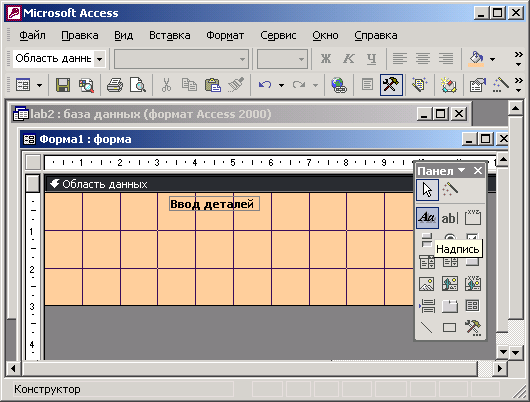Click the form selector box beside ruler
This screenshot has width=530, height=402.
point(33,162)
